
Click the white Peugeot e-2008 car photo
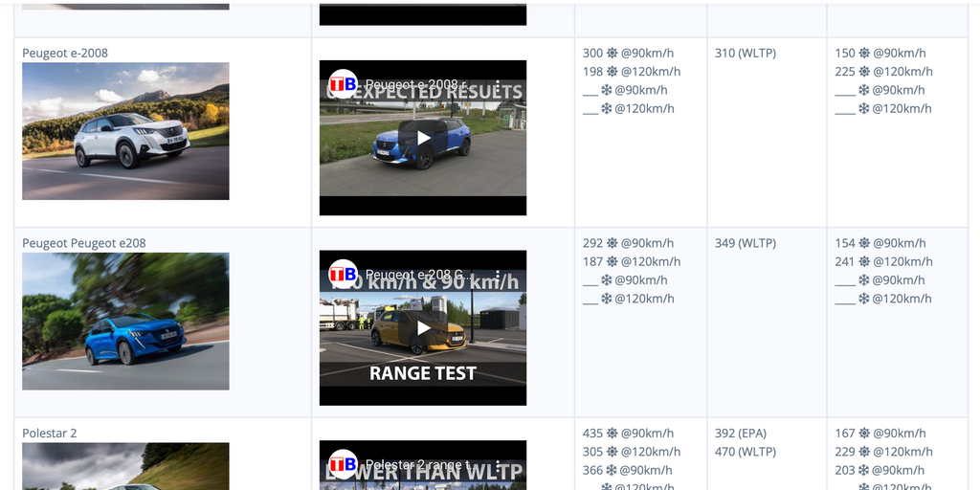(x=125, y=131)
